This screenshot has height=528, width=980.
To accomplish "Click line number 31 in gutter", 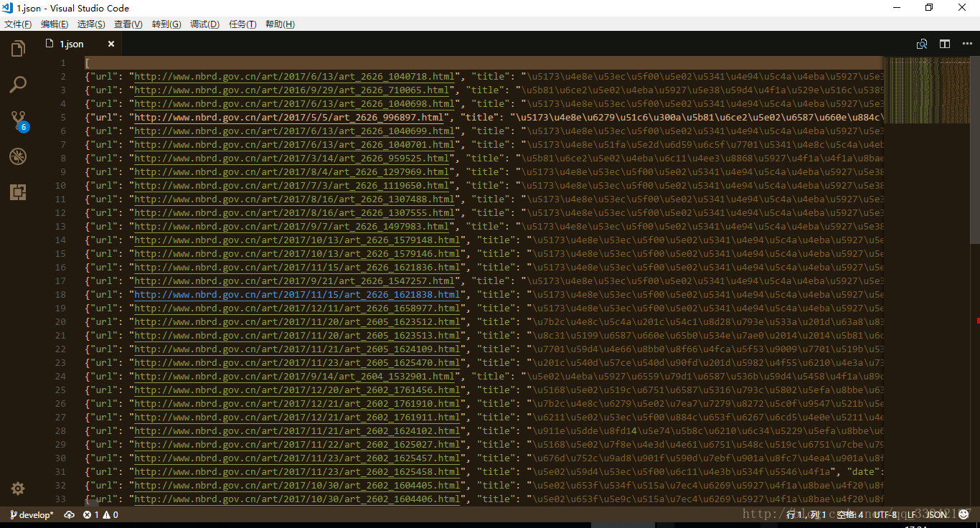I will 60,471.
